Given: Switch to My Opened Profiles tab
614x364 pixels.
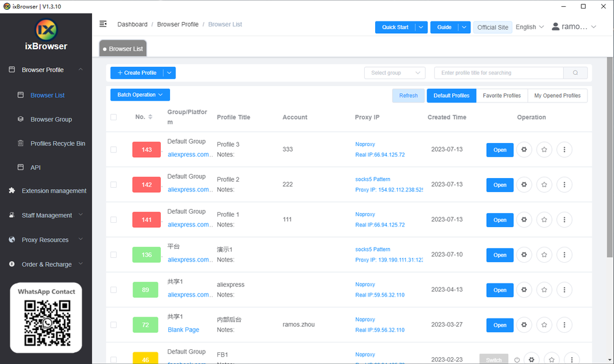Looking at the screenshot, I should tap(558, 96).
